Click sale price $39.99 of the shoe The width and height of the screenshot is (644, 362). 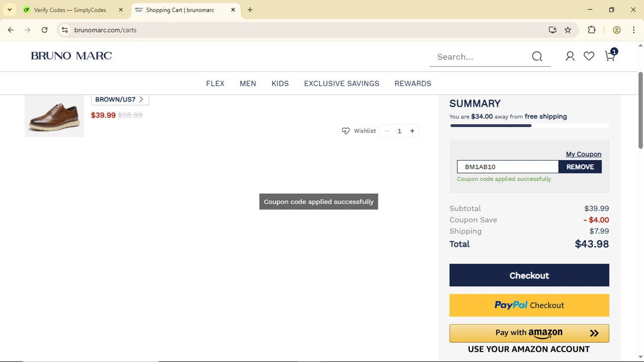tap(103, 115)
